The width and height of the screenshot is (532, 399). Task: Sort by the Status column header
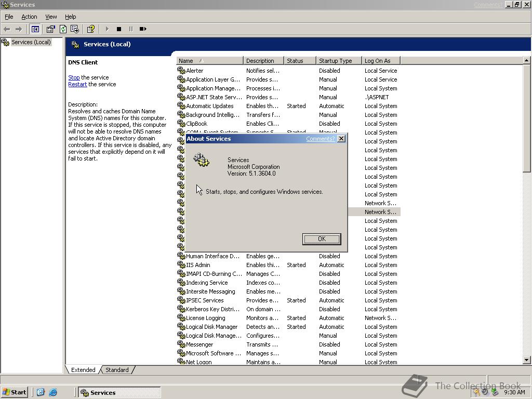pyautogui.click(x=300, y=61)
